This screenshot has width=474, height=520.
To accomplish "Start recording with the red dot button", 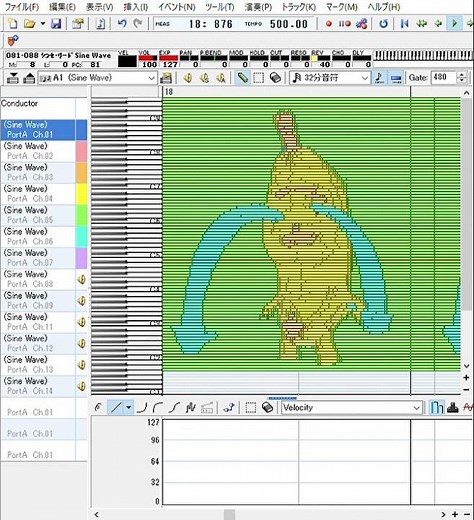I will (329, 24).
